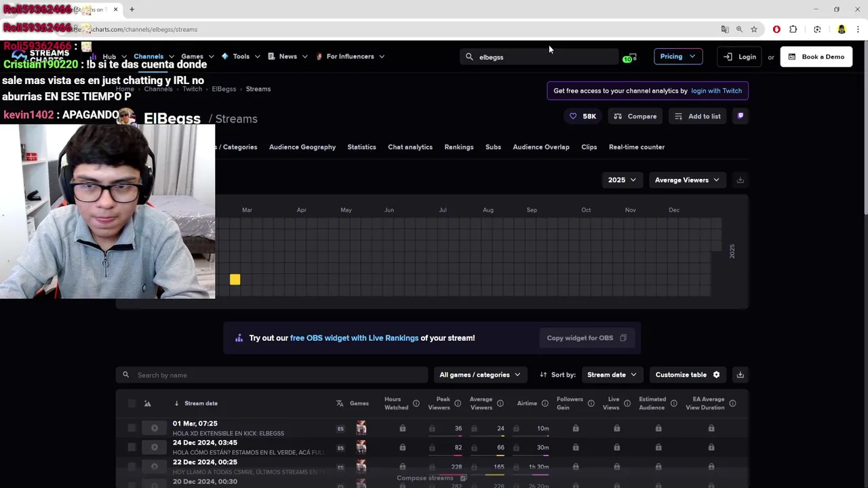Sort by the Stream date column header

click(201, 403)
